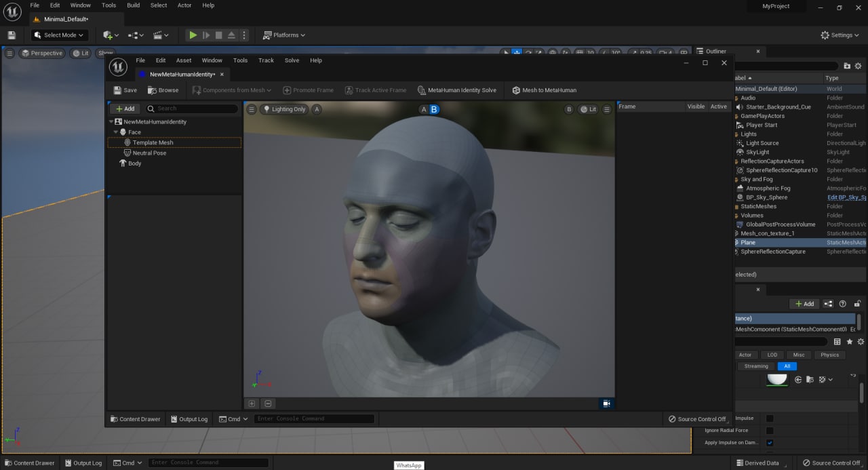The image size is (868, 470).
Task: Collapse the NewMetaHumanIdentity tree root
Action: [111, 122]
